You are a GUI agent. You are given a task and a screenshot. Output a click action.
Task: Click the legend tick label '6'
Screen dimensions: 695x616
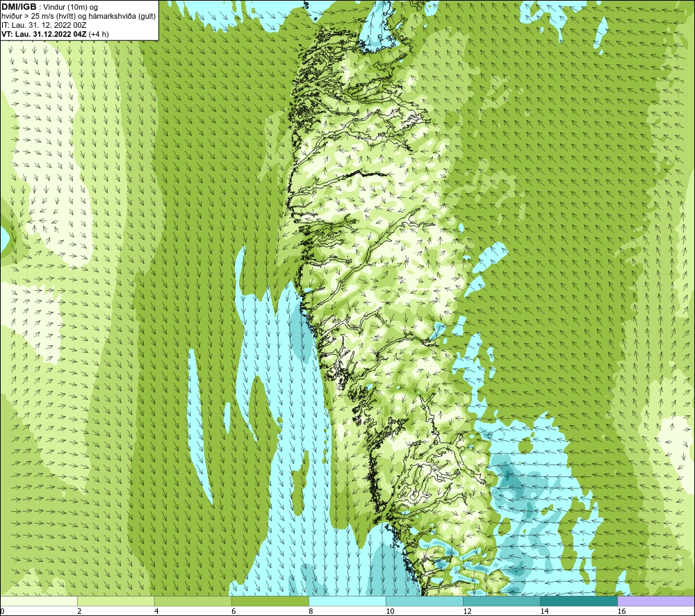pyautogui.click(x=234, y=611)
